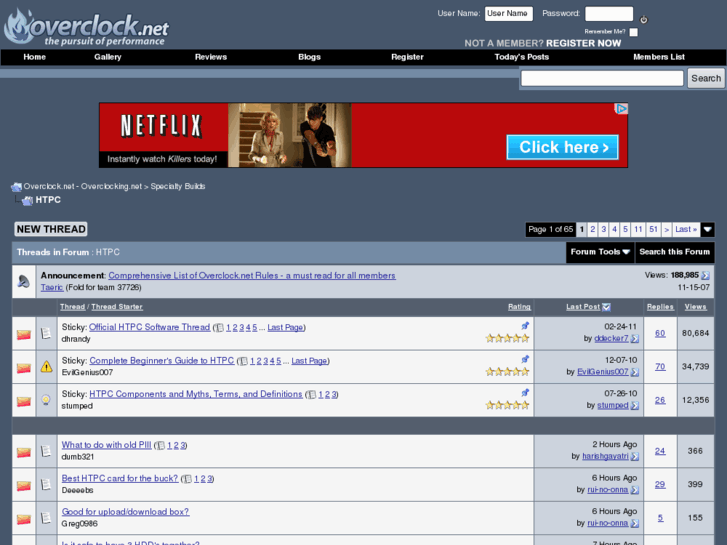
Task: Go to page 51 in pagination
Action: tap(653, 229)
